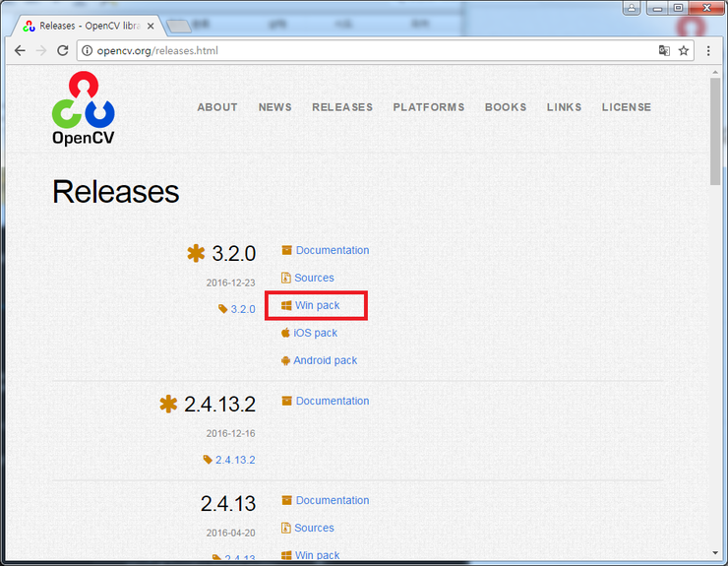The height and width of the screenshot is (566, 728).
Task: Open Documentation link for 2.4.13.2
Action: [333, 401]
